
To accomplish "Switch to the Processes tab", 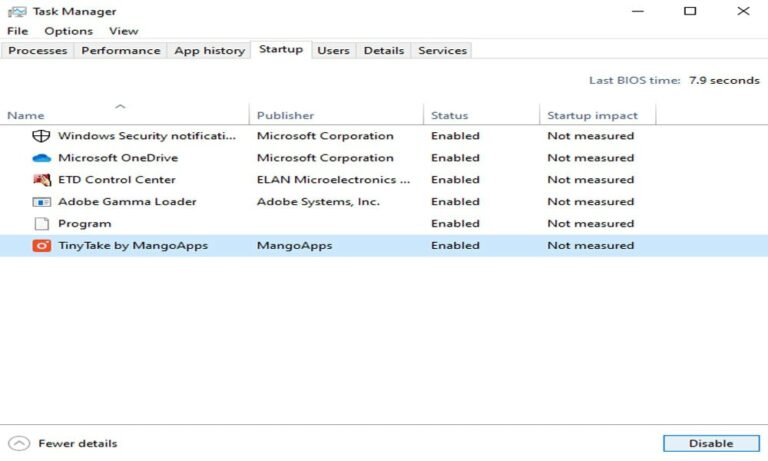I will click(x=38, y=50).
